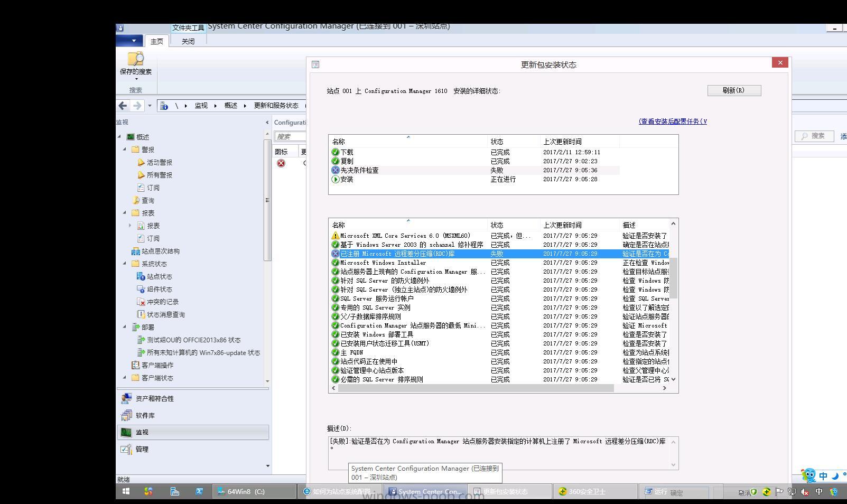Open the 组件状态 node
The image size is (847, 504).
[x=159, y=289]
